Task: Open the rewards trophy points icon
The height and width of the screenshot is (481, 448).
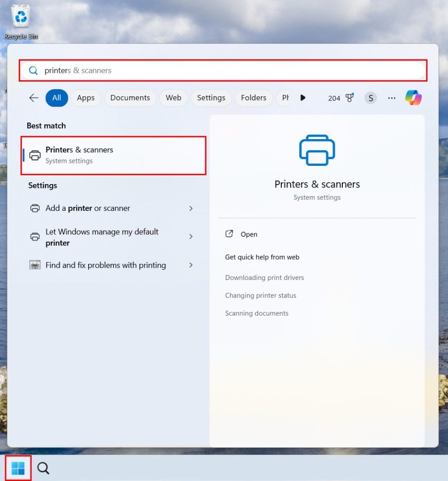Action: tap(349, 98)
